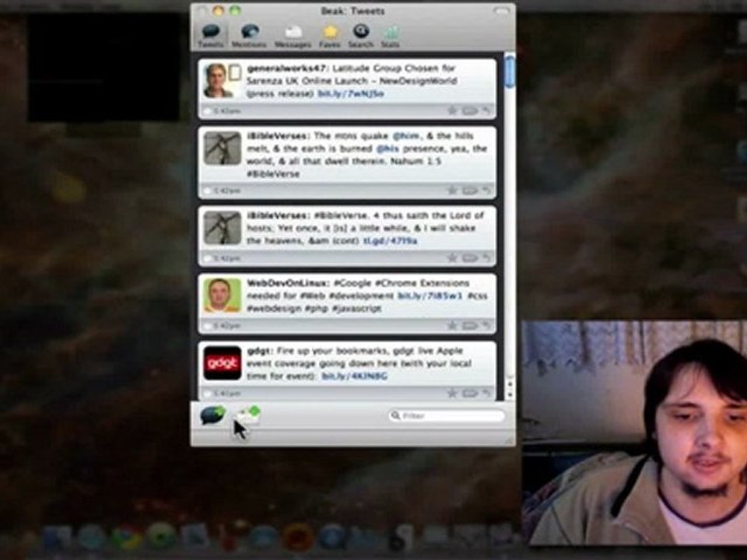This screenshot has height=560, width=747.
Task: Open the Messages tab
Action: (293, 37)
